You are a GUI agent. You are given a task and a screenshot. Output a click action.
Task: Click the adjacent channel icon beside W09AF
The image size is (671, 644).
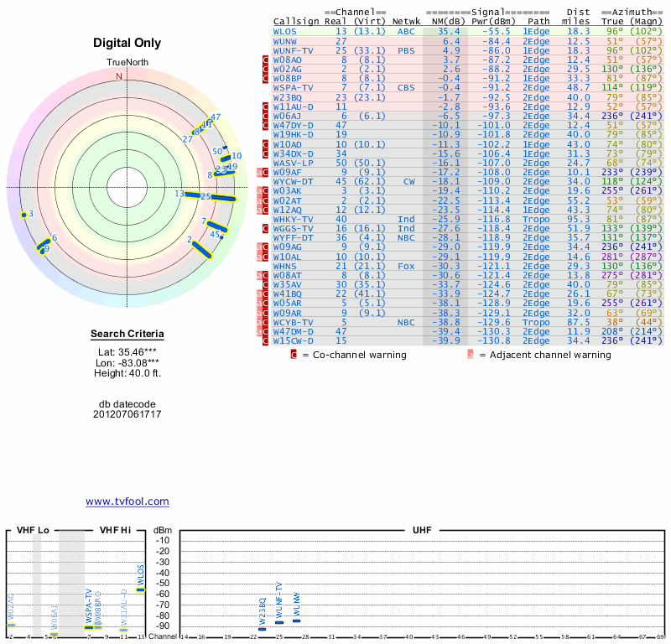(x=259, y=172)
